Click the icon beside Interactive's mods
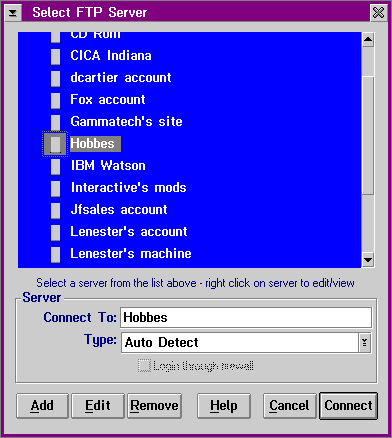392x438 pixels. pos(56,188)
